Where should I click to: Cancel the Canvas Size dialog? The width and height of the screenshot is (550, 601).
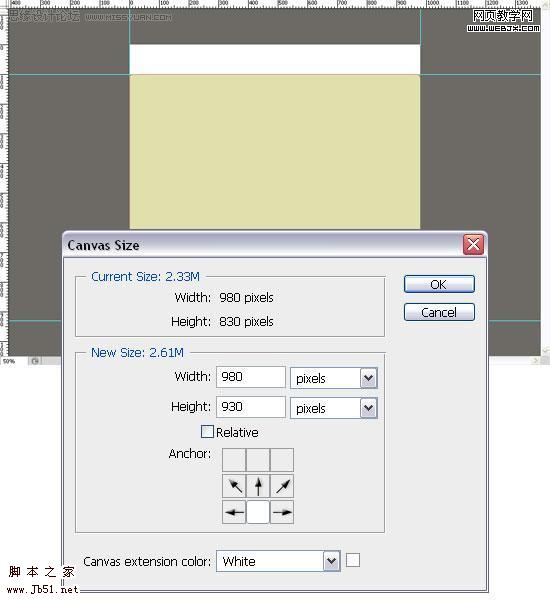click(x=439, y=312)
